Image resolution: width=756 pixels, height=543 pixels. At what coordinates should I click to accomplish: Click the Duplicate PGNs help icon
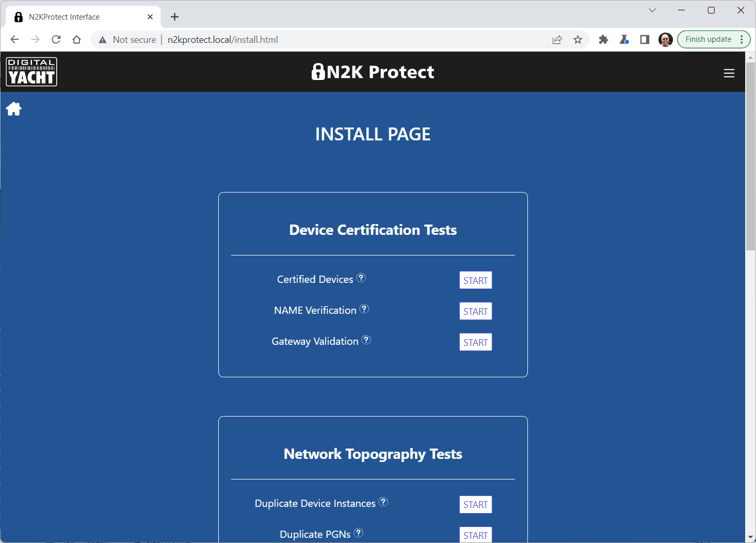click(359, 533)
